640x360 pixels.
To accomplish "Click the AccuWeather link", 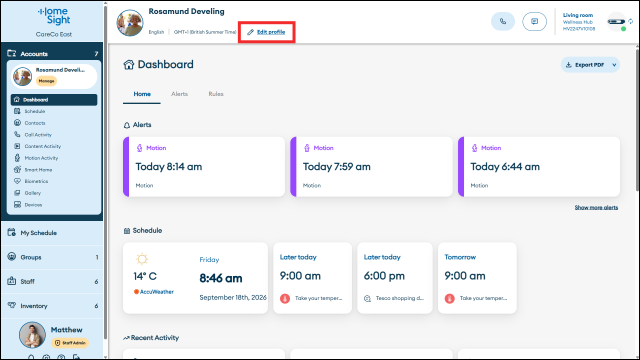I will (154, 292).
